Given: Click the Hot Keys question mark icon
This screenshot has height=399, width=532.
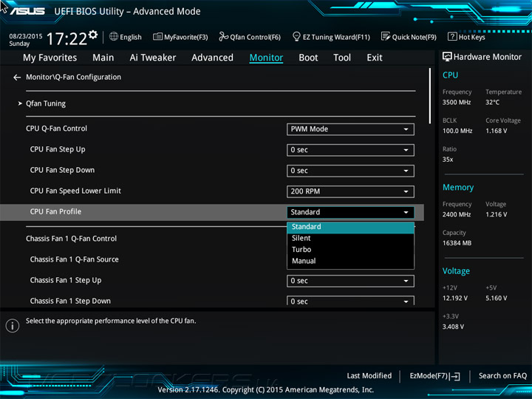Looking at the screenshot, I should coord(452,36).
